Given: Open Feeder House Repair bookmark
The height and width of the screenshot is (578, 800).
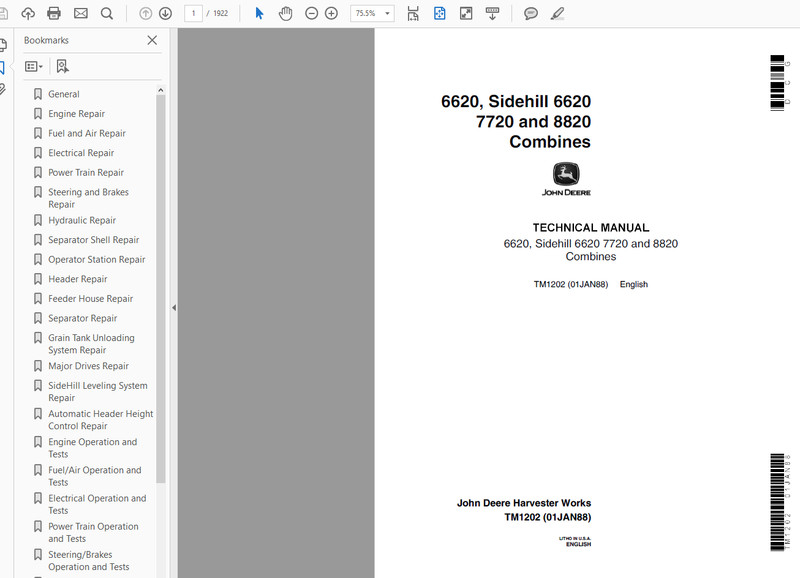Looking at the screenshot, I should (x=90, y=298).
